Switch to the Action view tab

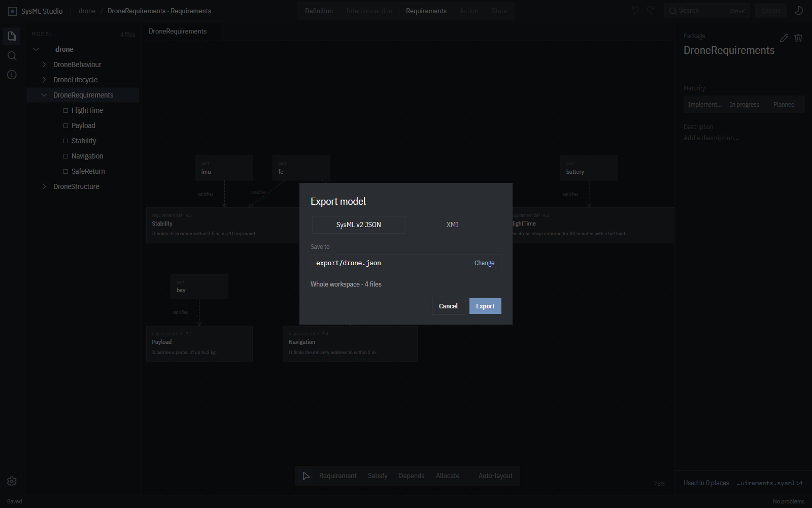[x=469, y=11]
